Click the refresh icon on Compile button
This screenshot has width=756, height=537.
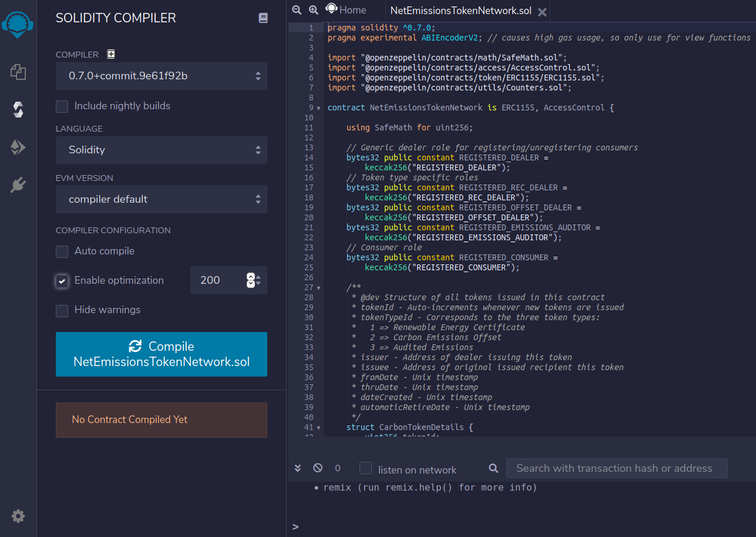[x=136, y=347]
